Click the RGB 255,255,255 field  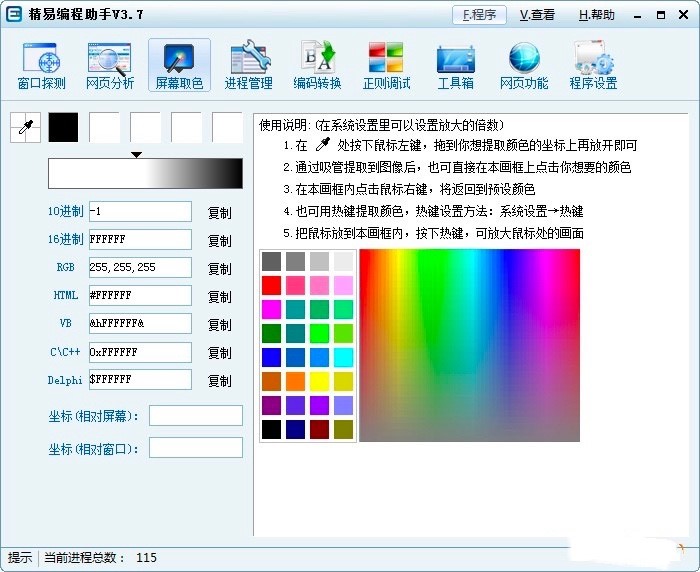[x=140, y=267]
